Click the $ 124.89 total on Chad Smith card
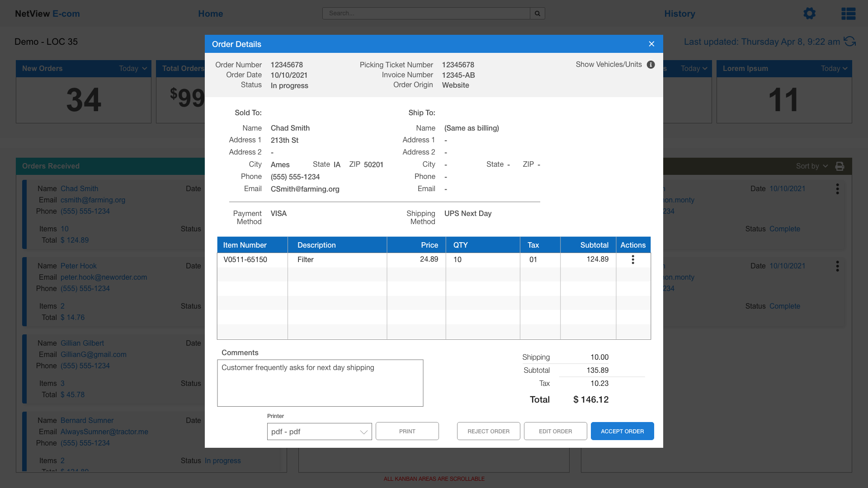The height and width of the screenshot is (488, 868). point(75,240)
